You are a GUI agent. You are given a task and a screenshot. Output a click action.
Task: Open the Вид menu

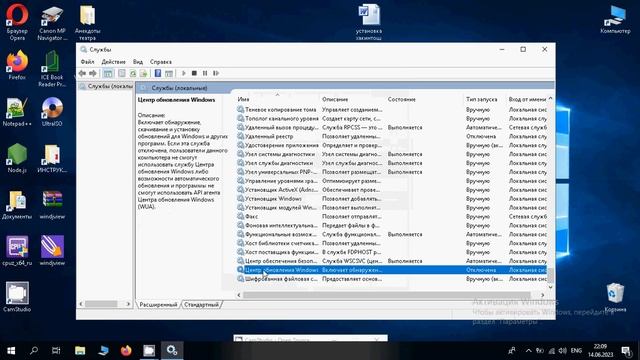click(x=138, y=62)
